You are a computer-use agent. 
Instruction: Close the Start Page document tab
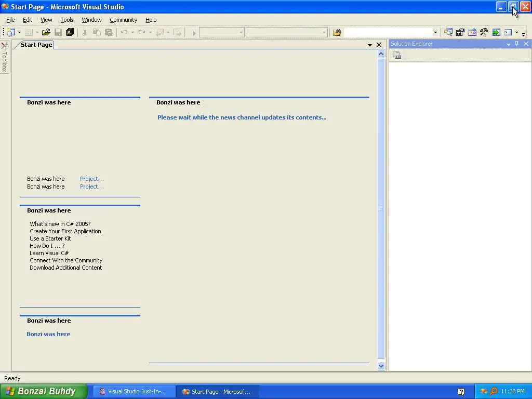pyautogui.click(x=379, y=45)
